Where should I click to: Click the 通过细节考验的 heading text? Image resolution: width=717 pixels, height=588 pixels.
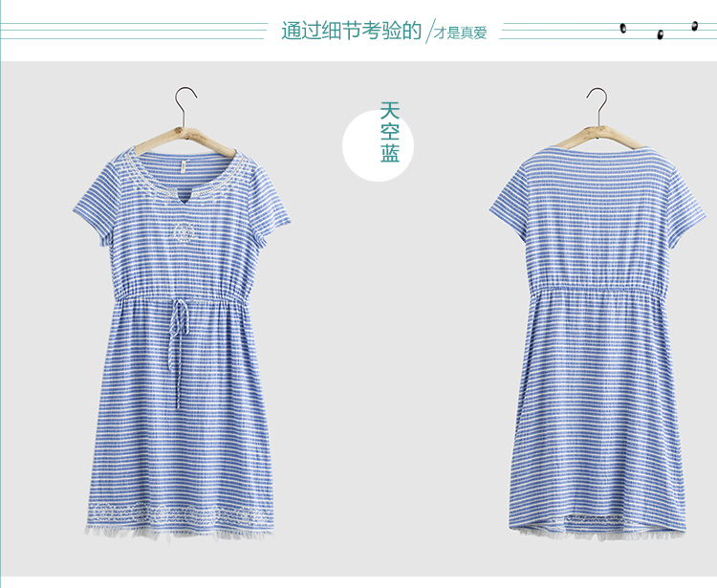click(x=351, y=31)
